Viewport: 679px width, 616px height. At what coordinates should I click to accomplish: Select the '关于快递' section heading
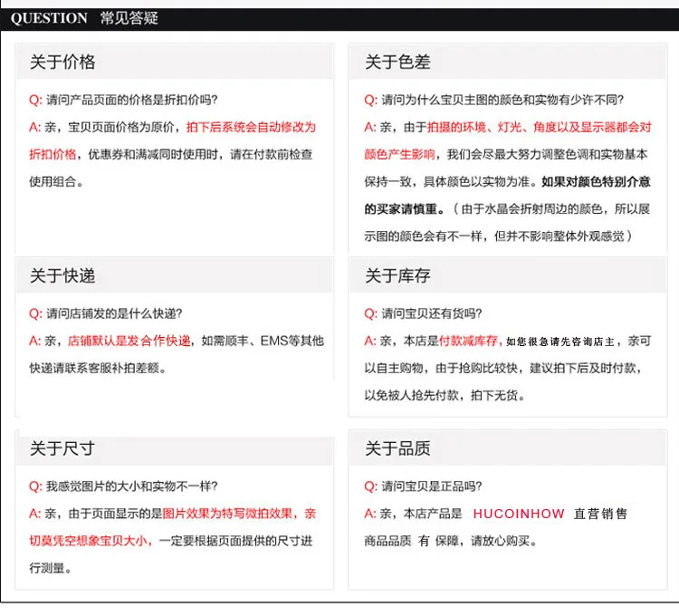(x=62, y=276)
